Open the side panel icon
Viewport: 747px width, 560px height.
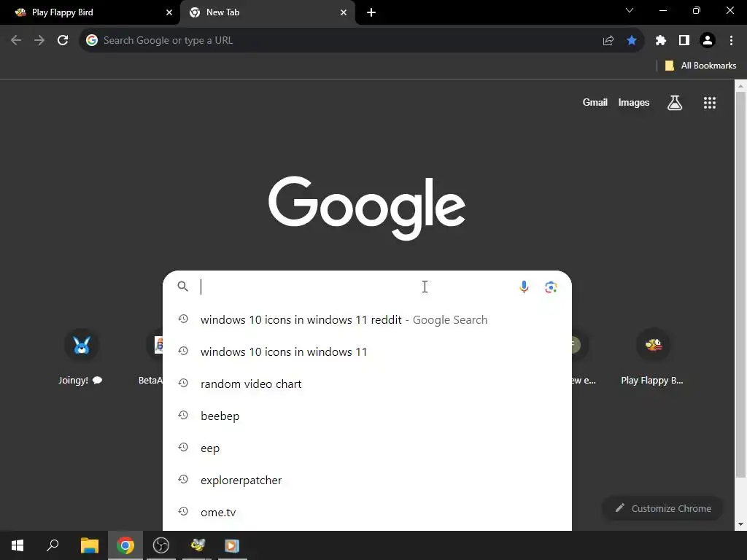point(684,41)
